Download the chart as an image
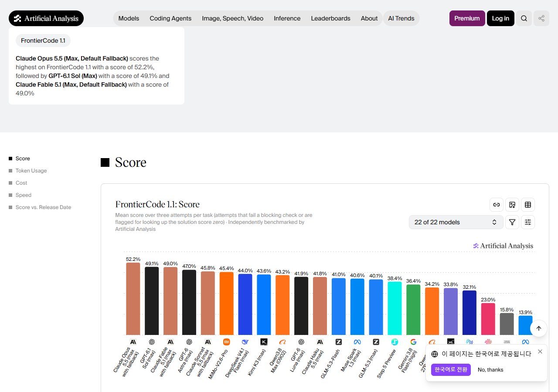This screenshot has height=392, width=558. pyautogui.click(x=512, y=205)
